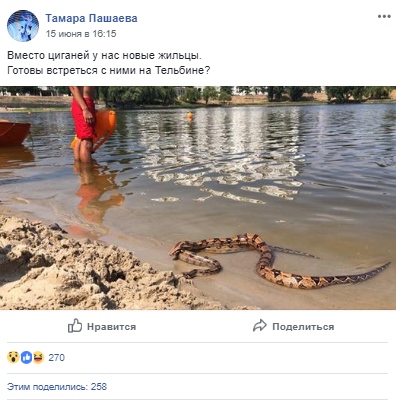Open the three-dot post options menu
Image resolution: width=396 pixels, height=402 pixels.
pos(384,16)
